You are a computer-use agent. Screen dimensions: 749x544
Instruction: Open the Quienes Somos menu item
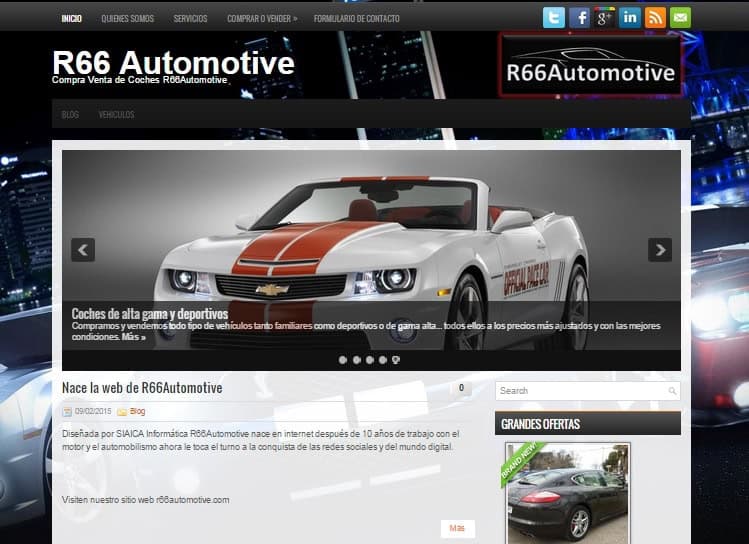(128, 19)
